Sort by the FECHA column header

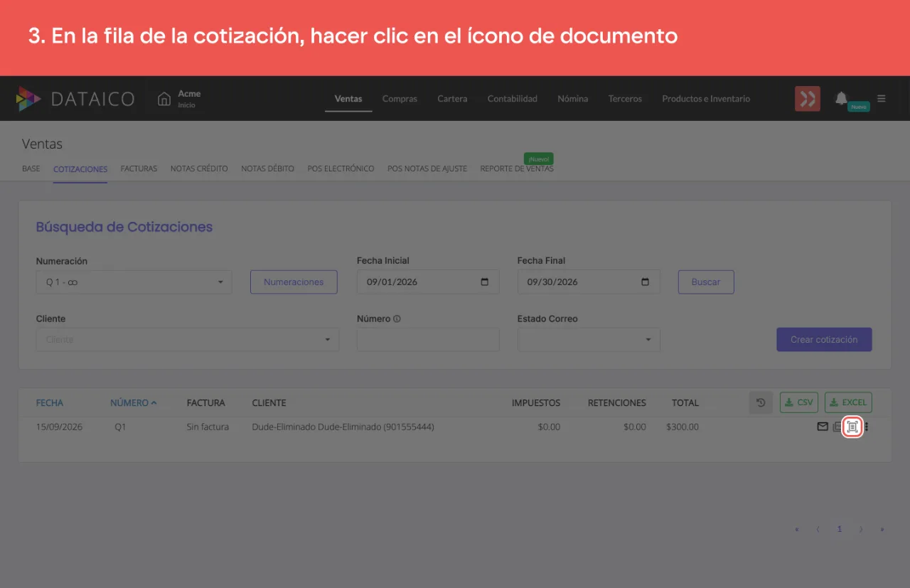pos(50,402)
